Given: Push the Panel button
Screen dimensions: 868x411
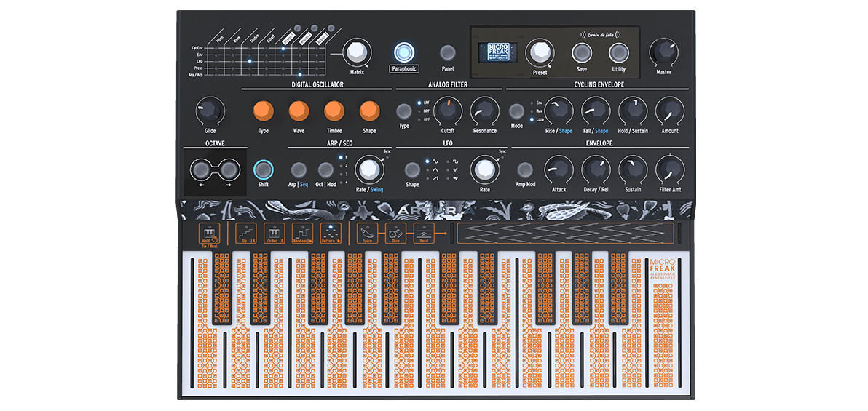Looking at the screenshot, I should pyautogui.click(x=448, y=53).
